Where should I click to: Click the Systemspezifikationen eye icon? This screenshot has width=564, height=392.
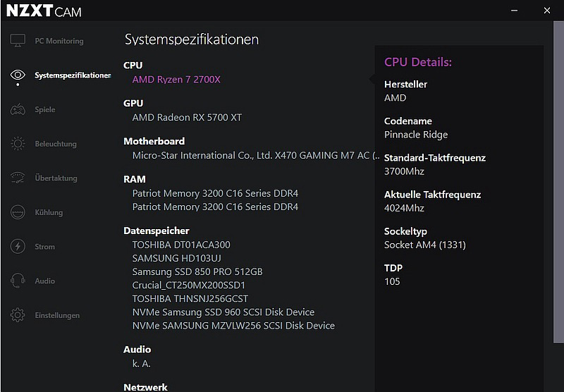pos(18,75)
